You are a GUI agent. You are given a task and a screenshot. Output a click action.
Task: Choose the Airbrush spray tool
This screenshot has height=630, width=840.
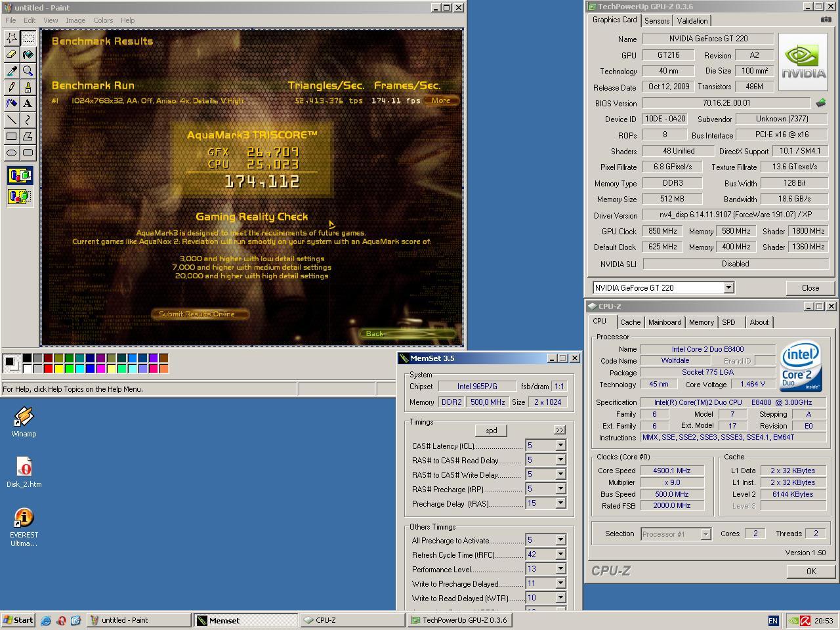(12, 104)
